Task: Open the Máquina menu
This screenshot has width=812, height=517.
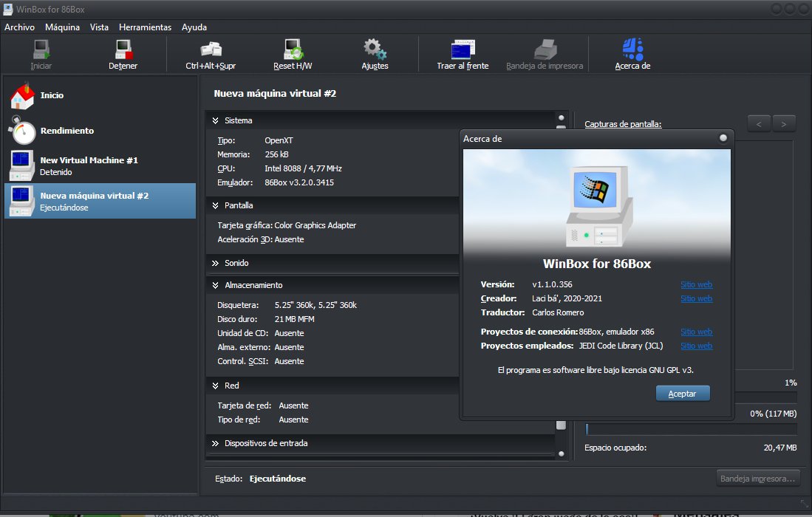Action: pos(62,27)
